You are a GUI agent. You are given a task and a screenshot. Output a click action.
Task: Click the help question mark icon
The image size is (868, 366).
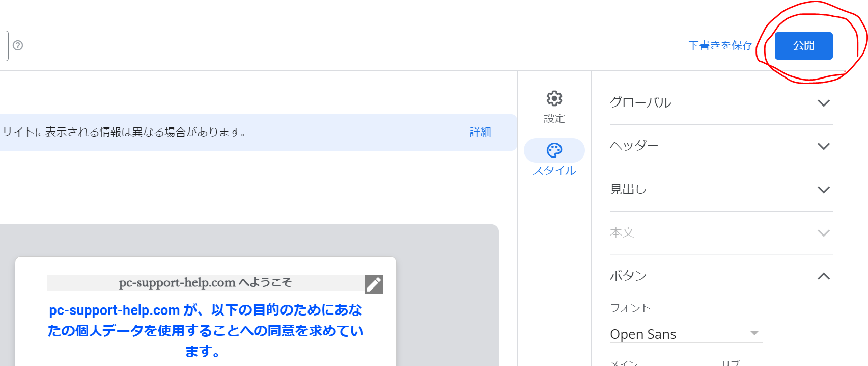18,45
